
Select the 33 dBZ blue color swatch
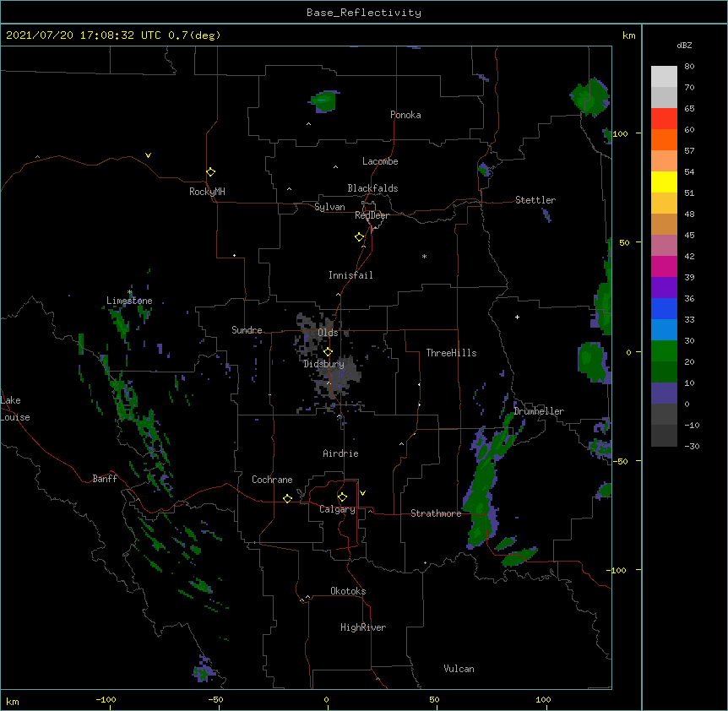[x=664, y=329]
